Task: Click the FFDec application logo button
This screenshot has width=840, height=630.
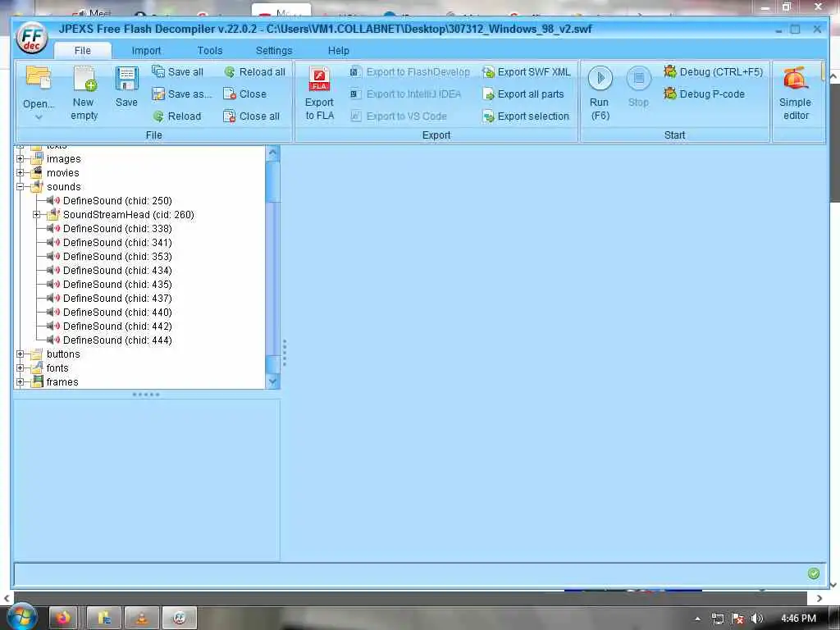Action: point(32,38)
